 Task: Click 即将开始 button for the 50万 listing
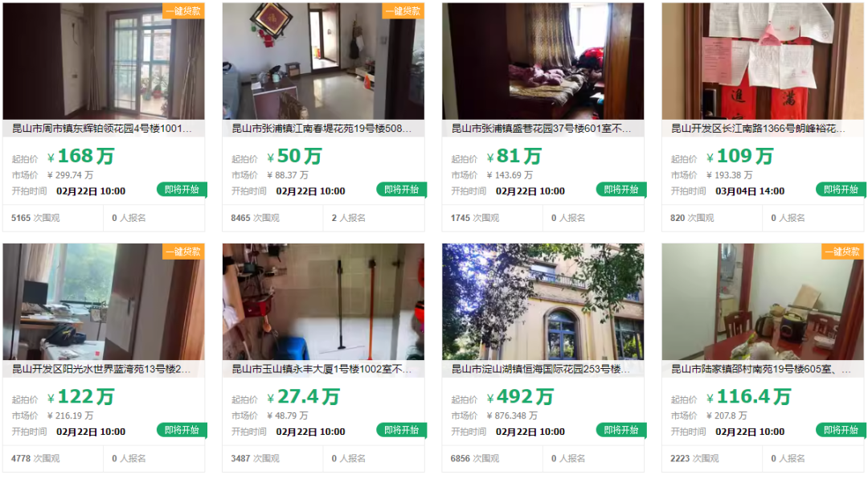pos(401,190)
